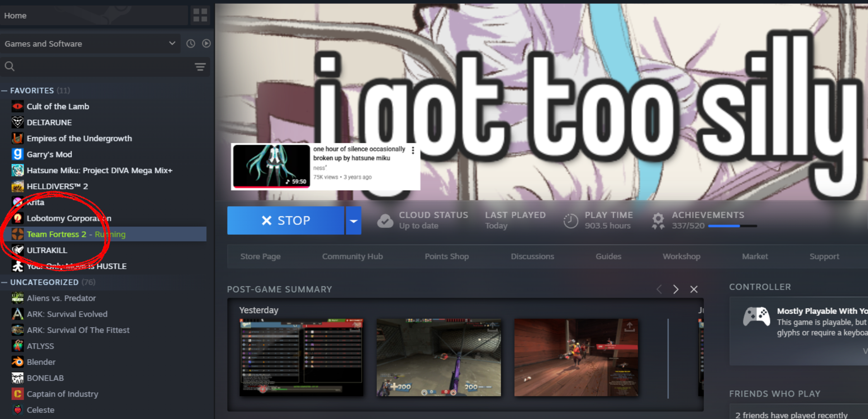Open the Hatsune Miku video thumbnail

[x=271, y=166]
